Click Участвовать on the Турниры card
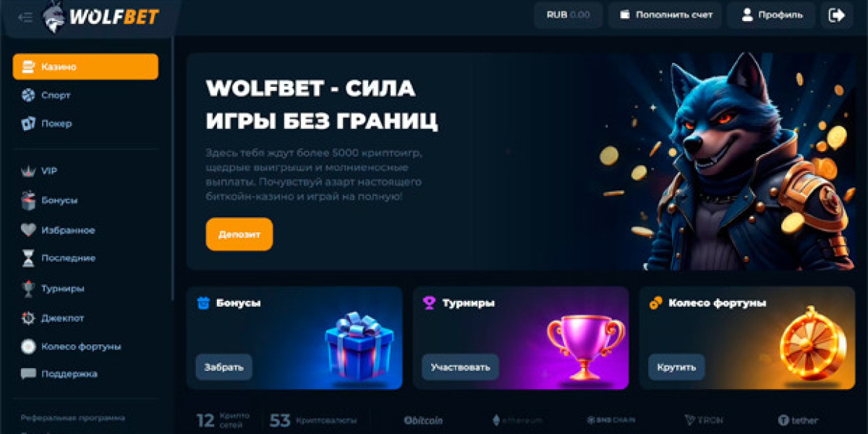Viewport: 868px width, 434px height. (461, 367)
